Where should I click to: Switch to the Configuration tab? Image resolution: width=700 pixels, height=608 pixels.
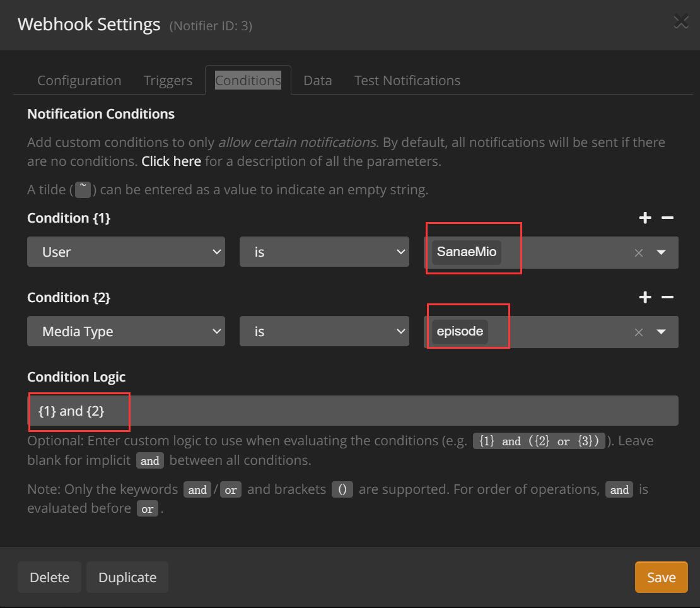[79, 81]
